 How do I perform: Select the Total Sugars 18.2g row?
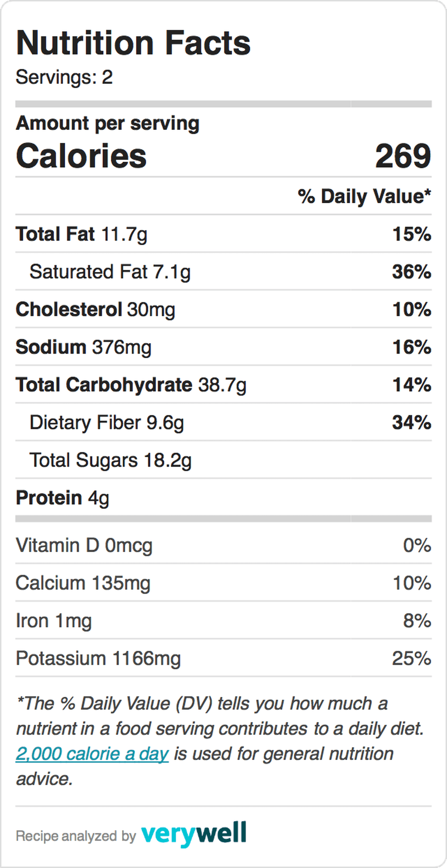(x=223, y=460)
